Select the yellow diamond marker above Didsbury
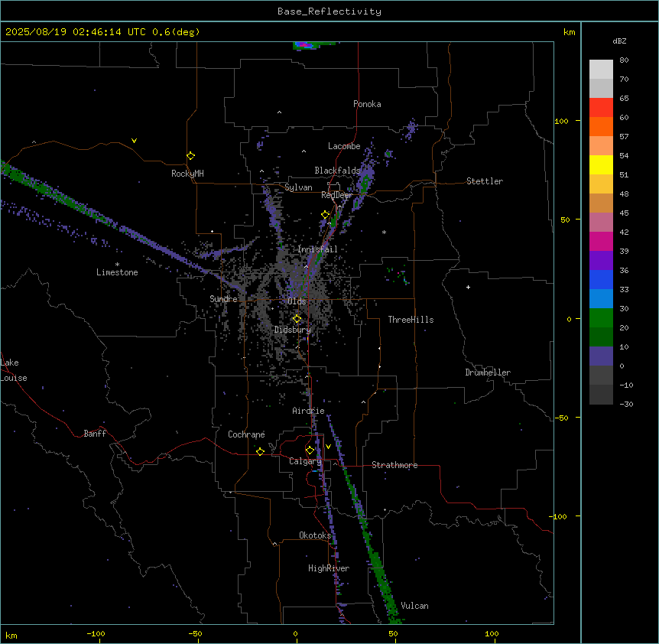 tap(297, 319)
